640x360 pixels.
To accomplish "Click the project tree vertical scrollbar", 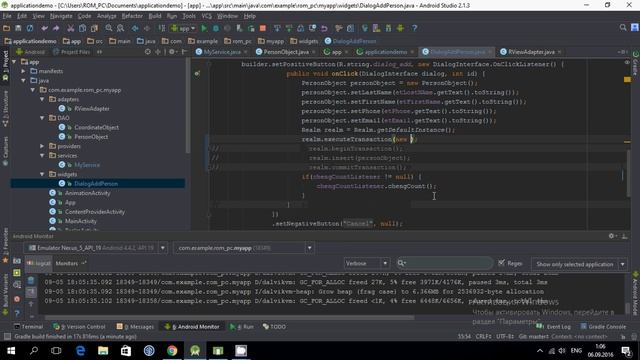I will point(188,106).
